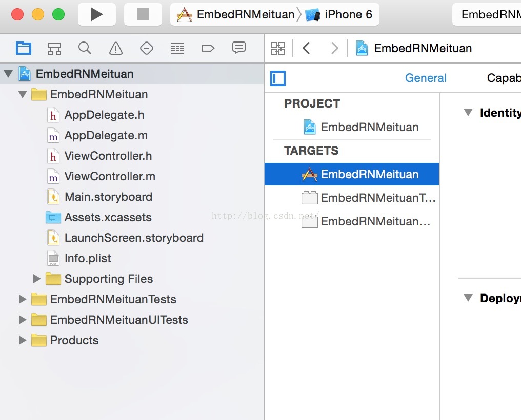Open the Find navigator

(x=85, y=49)
